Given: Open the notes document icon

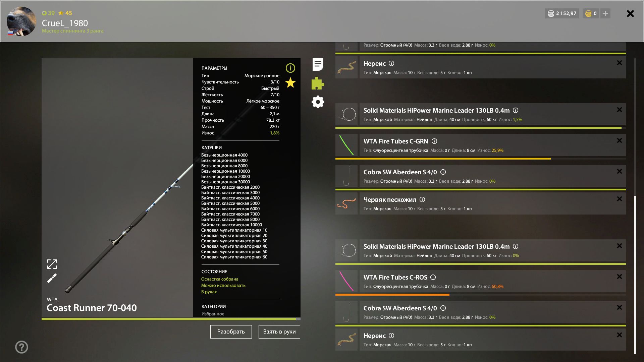Looking at the screenshot, I should pyautogui.click(x=318, y=64).
